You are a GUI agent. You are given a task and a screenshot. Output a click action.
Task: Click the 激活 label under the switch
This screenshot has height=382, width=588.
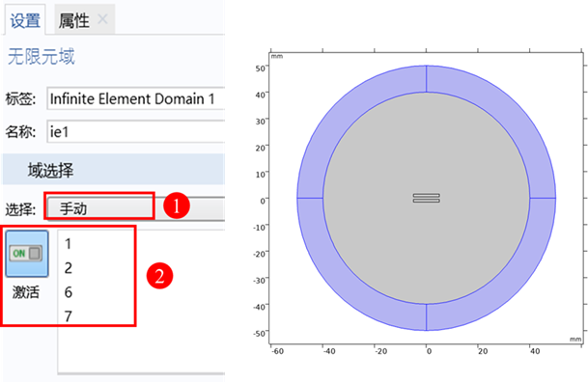coord(26,291)
